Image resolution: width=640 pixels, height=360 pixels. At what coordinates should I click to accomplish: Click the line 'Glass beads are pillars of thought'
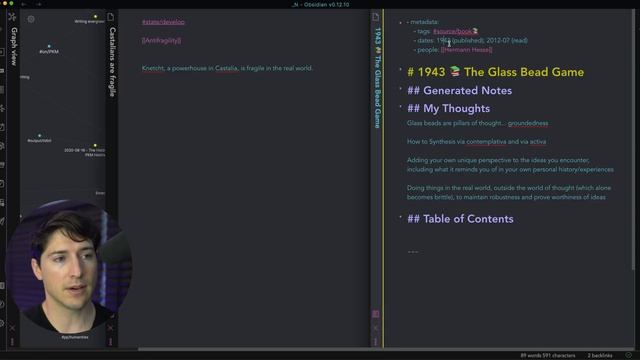(478, 123)
